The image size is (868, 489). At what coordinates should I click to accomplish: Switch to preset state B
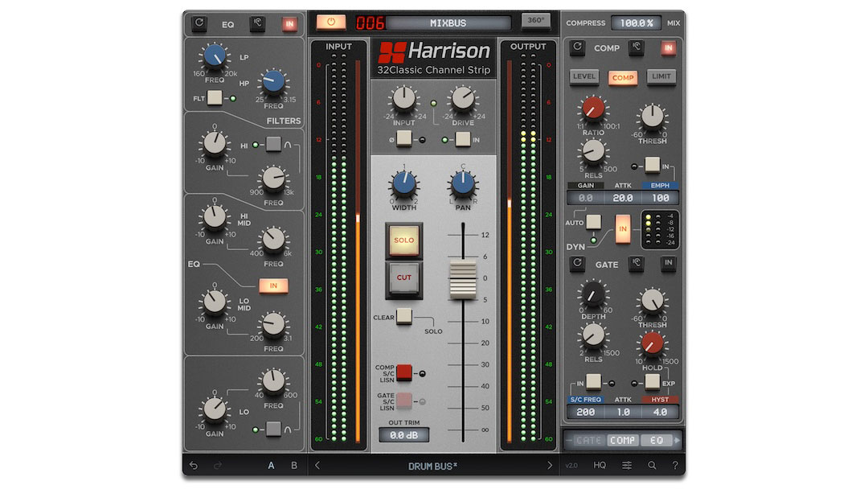(x=294, y=465)
